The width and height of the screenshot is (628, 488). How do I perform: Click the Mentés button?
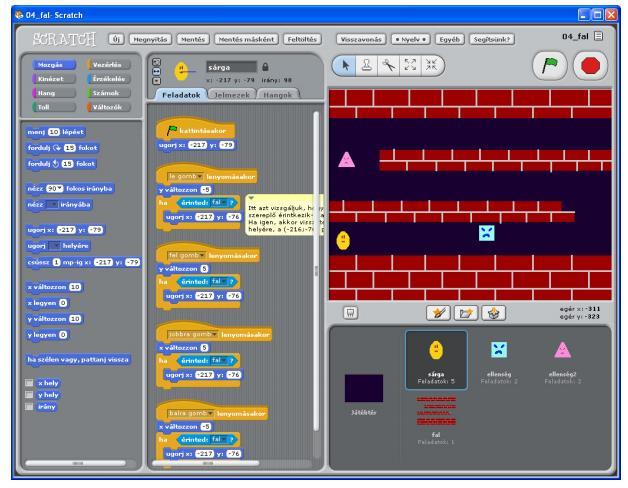pos(193,39)
